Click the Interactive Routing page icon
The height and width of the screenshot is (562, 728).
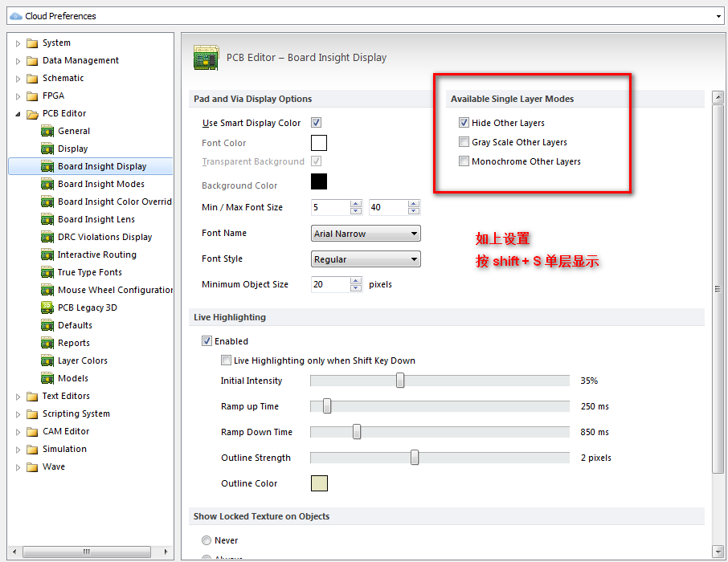[x=47, y=255]
